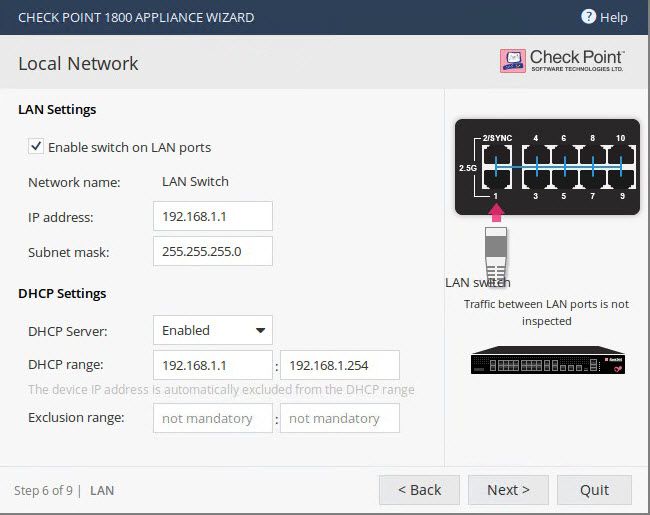Click the Subnet mask field
Screen dimensions: 650x515
[x=212, y=251]
